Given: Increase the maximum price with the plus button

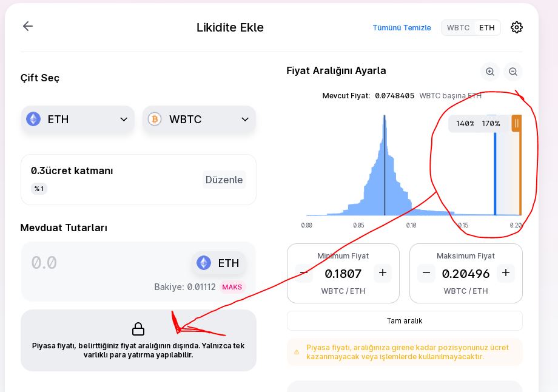Looking at the screenshot, I should pyautogui.click(x=505, y=273).
